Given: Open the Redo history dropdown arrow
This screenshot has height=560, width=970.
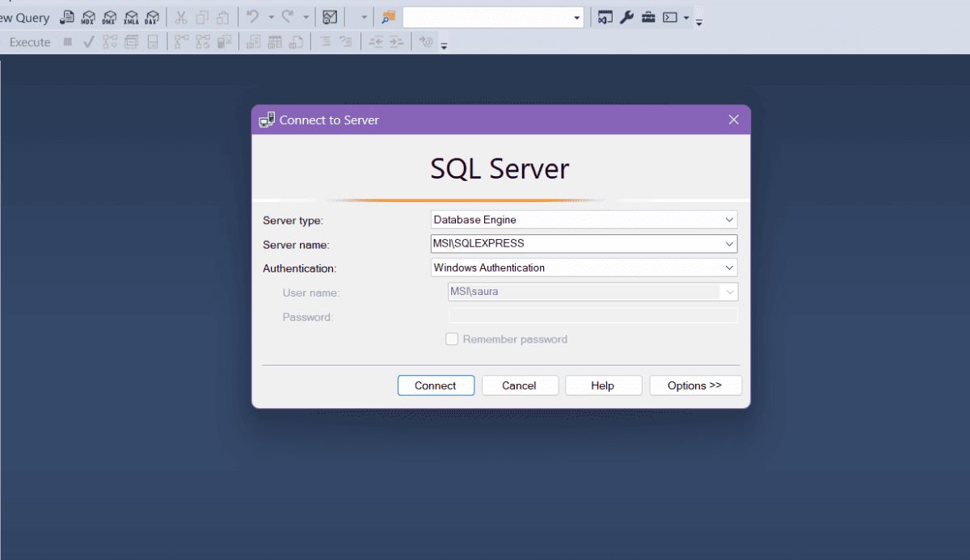Looking at the screenshot, I should (x=306, y=17).
